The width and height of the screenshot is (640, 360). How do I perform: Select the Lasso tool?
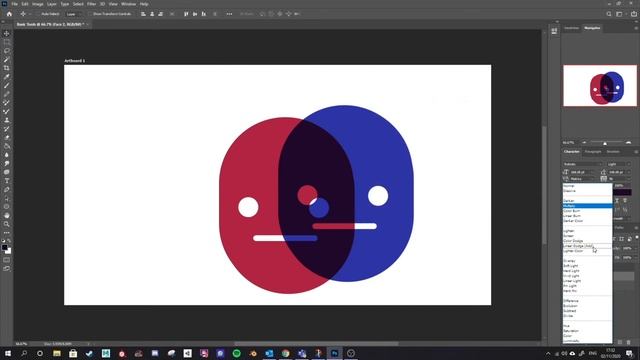(7, 51)
